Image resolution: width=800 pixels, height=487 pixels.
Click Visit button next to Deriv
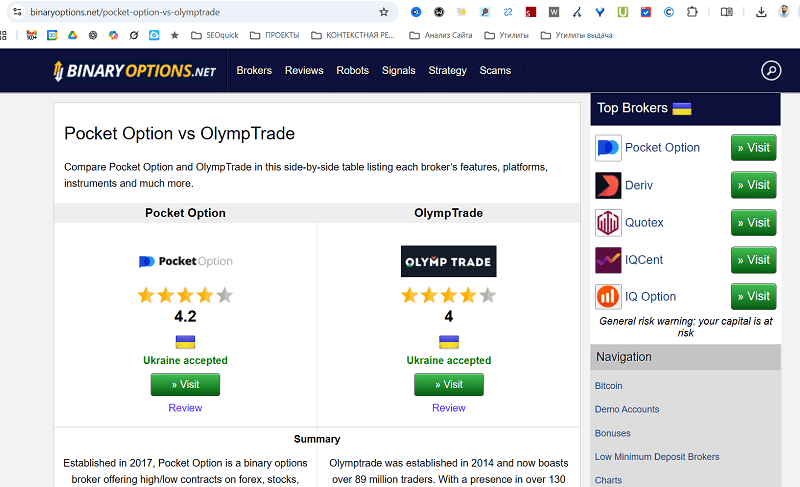tap(754, 185)
